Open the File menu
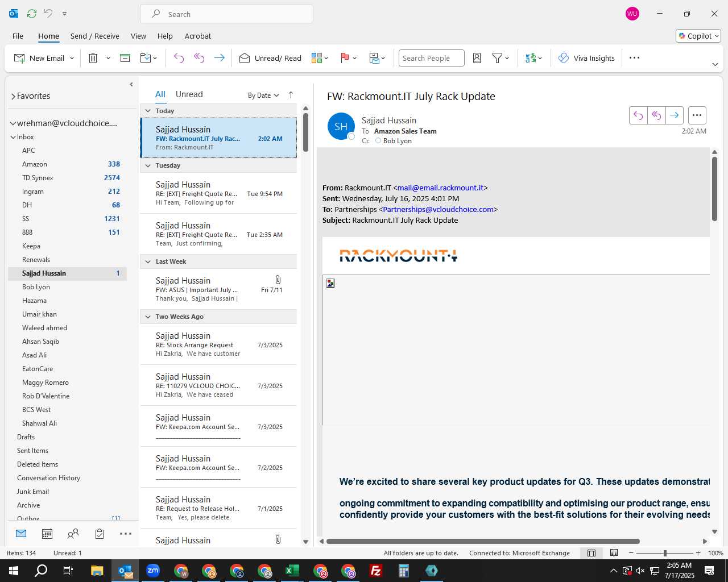This screenshot has height=582, width=728. click(18, 36)
